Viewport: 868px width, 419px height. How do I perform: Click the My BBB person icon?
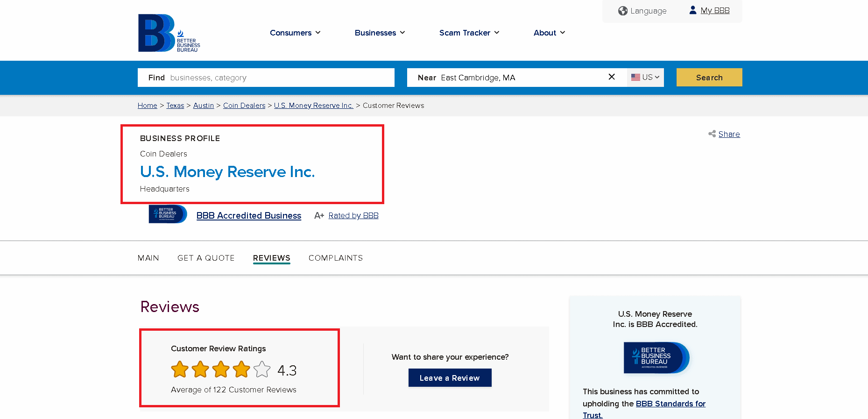pyautogui.click(x=693, y=10)
